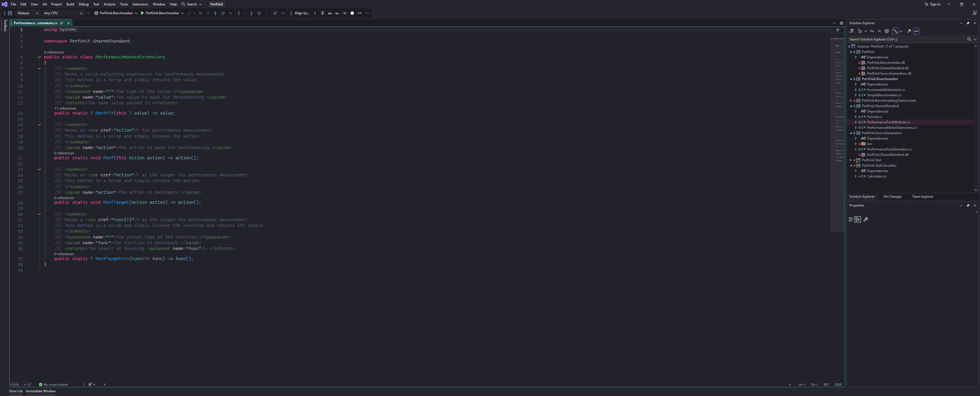This screenshot has width=980, height=396.
Task: Click the Hot Reload flame icon
Action: (189, 13)
